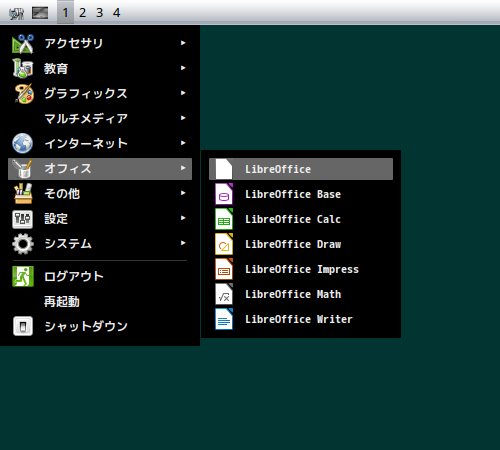Click the シャットダウン shutdown icon
The width and height of the screenshot is (500, 450).
pos(23,326)
